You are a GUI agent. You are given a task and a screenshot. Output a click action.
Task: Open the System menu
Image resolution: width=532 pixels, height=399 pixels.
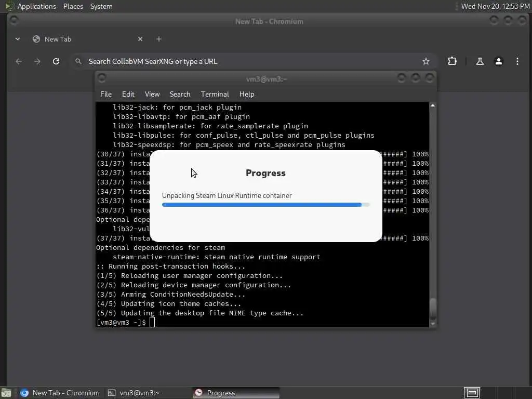(x=101, y=6)
